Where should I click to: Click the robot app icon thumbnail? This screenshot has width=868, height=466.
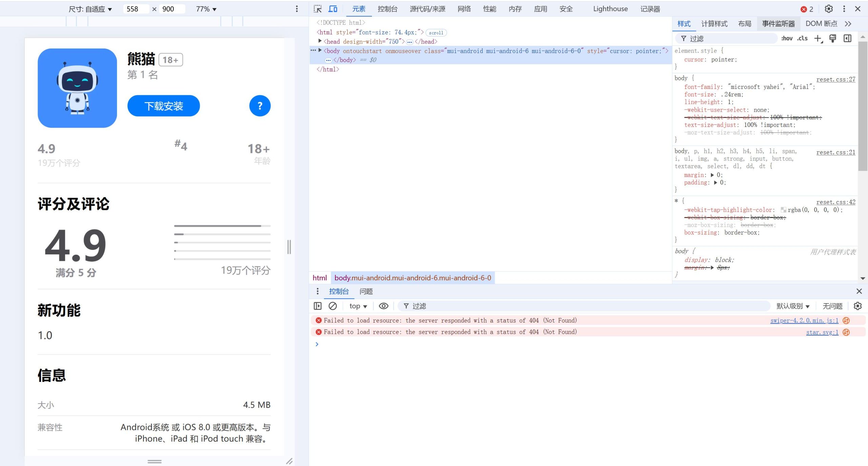click(77, 88)
